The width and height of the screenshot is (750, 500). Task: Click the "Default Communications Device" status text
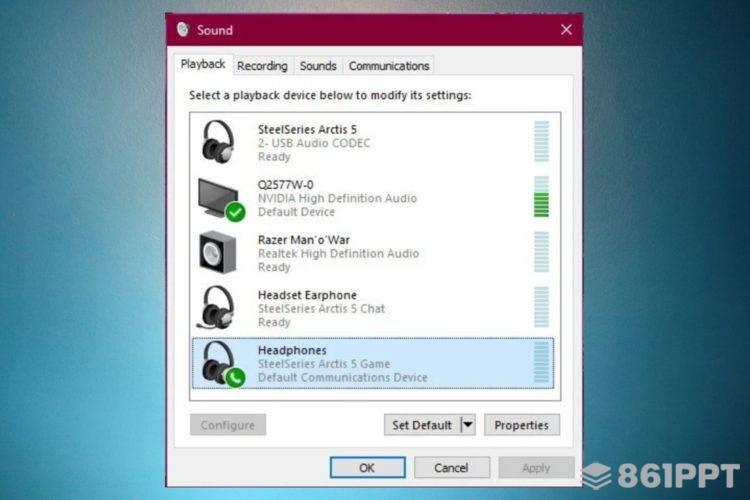(x=342, y=378)
